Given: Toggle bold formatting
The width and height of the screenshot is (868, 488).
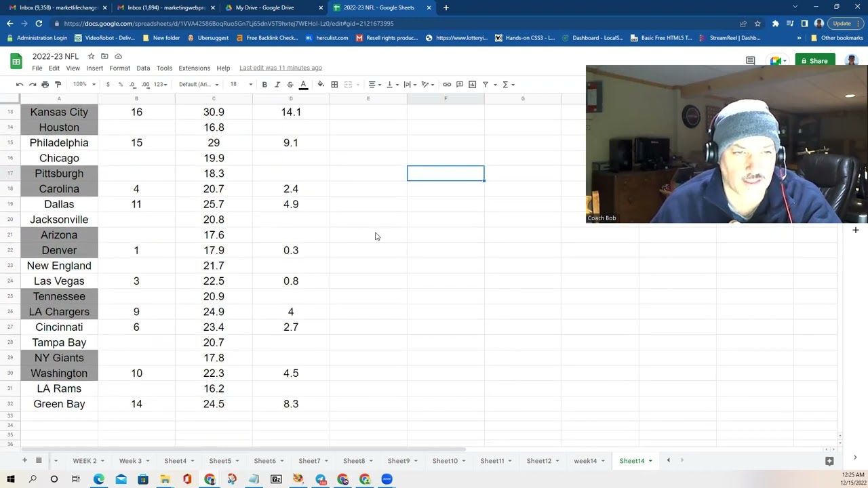Looking at the screenshot, I should (x=264, y=84).
